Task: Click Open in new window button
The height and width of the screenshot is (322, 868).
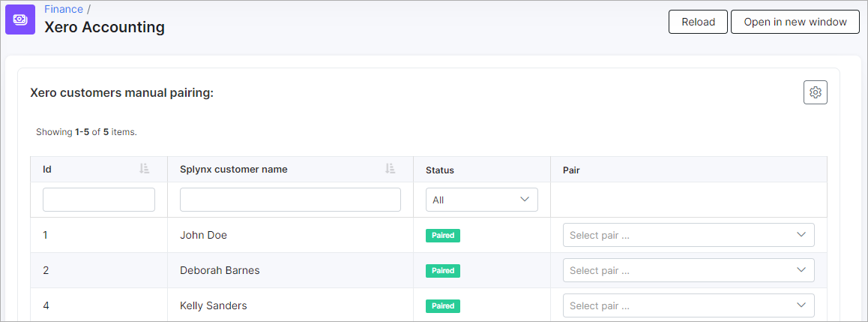Action: tap(795, 23)
